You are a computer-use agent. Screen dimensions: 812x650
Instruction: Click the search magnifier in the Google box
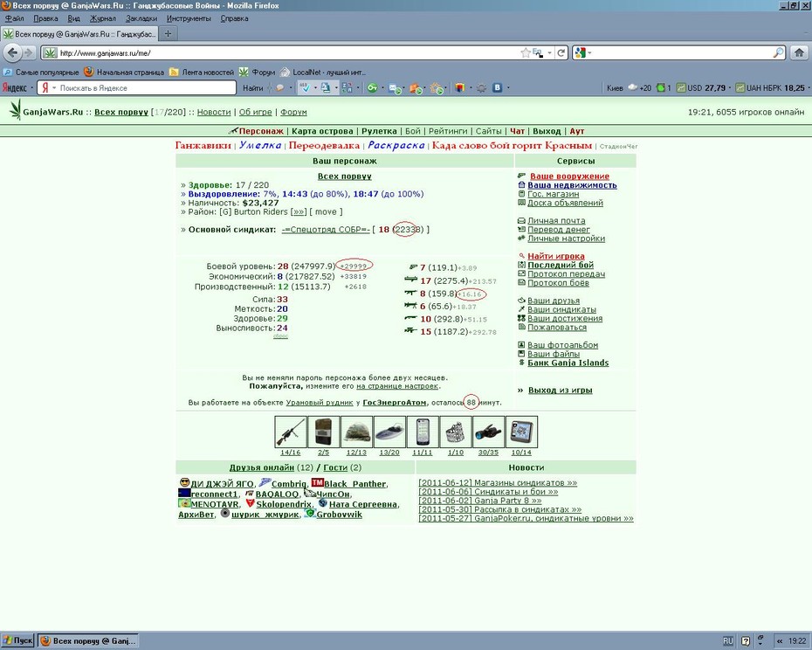(x=778, y=53)
